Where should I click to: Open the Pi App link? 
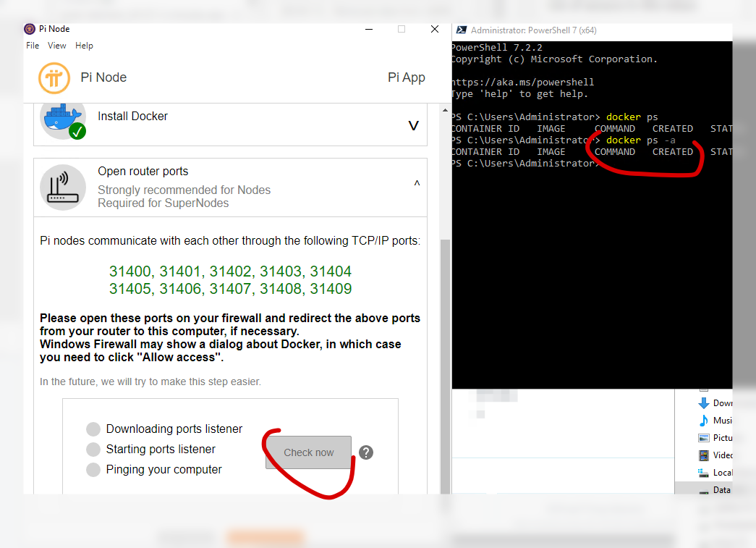pos(406,77)
